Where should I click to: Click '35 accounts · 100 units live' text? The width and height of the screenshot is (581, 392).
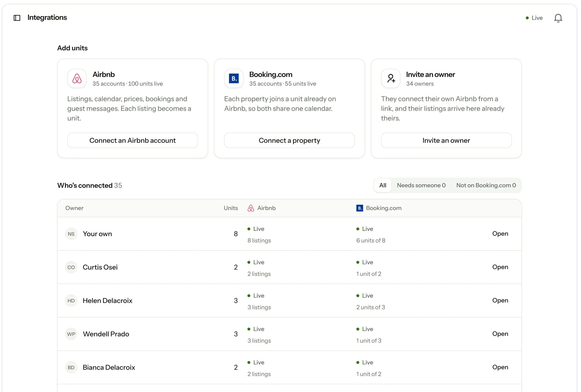tap(128, 84)
